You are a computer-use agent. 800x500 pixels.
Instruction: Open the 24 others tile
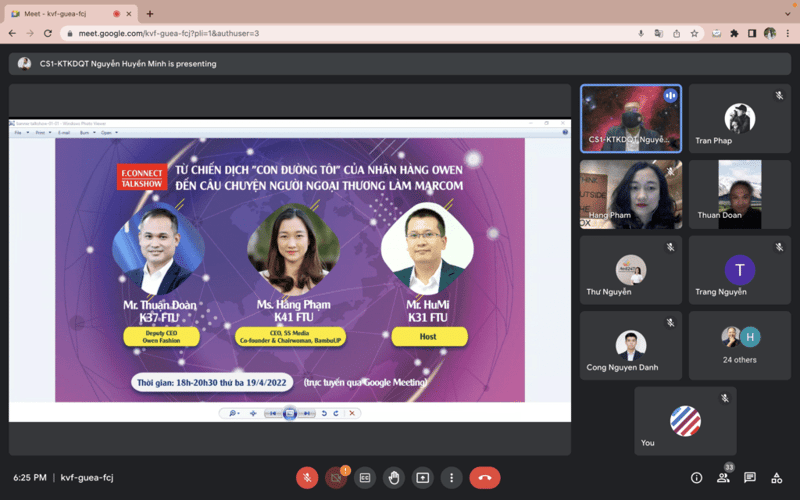tap(740, 345)
